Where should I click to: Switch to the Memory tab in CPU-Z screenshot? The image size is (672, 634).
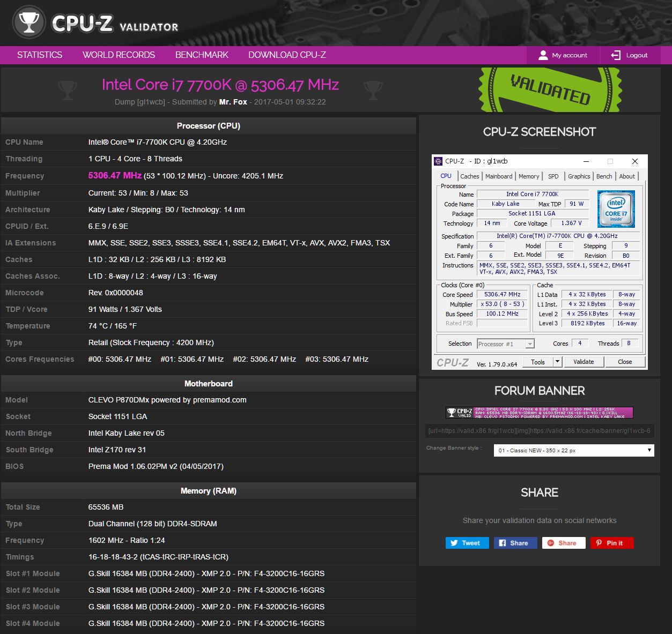pyautogui.click(x=529, y=176)
